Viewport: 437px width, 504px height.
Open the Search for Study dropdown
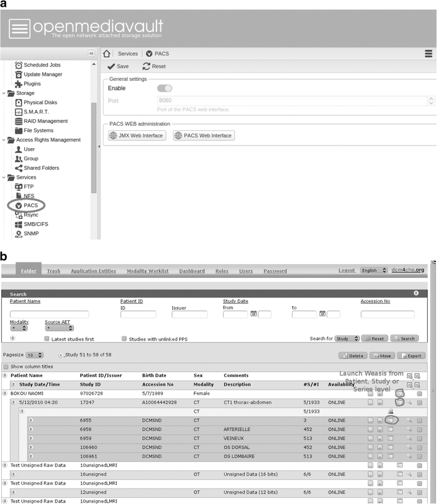[347, 339]
